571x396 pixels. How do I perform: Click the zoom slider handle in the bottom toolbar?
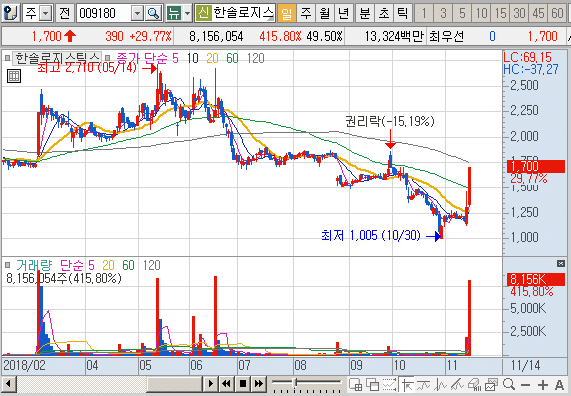coord(296,382)
